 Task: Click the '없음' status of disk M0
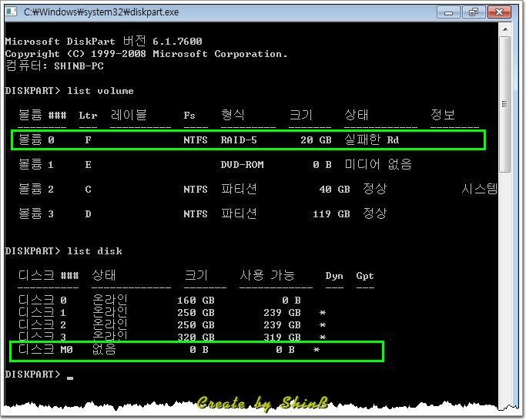click(104, 350)
